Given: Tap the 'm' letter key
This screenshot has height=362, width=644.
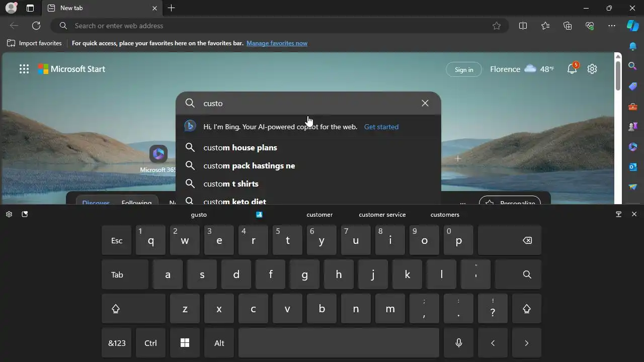Looking at the screenshot, I should pos(390,309).
